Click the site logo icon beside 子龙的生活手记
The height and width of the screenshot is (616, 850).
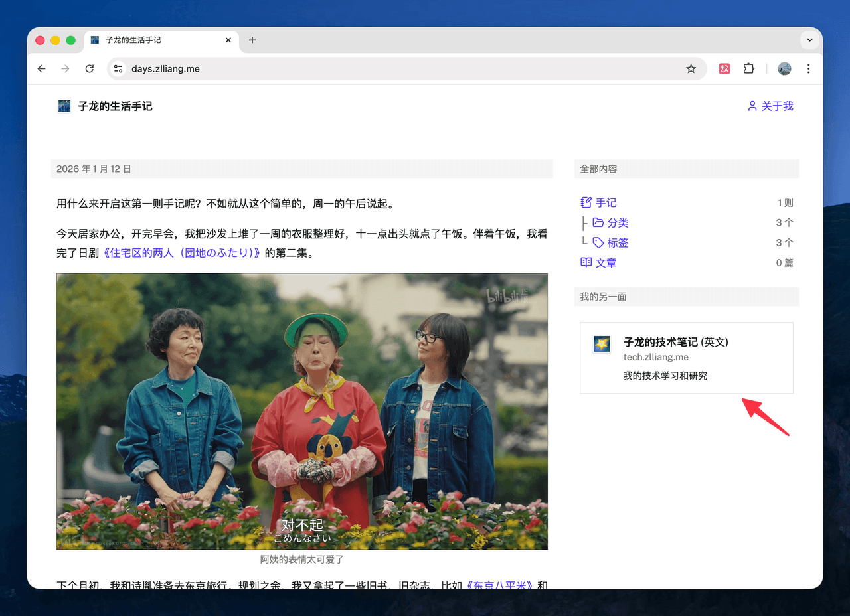pyautogui.click(x=64, y=106)
